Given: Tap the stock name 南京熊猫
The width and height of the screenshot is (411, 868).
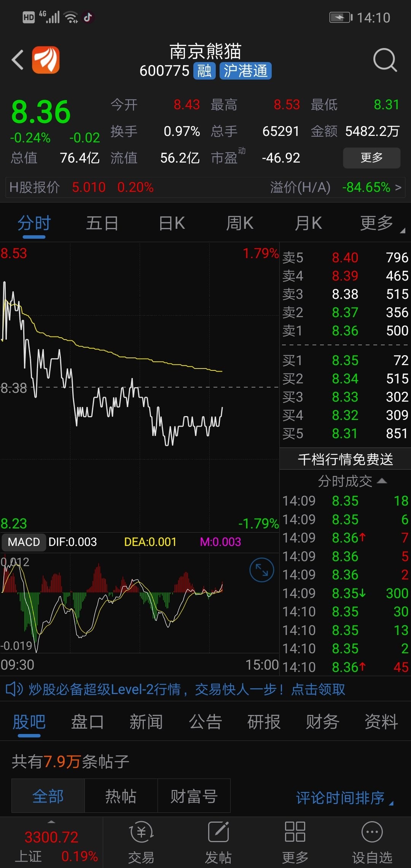Looking at the screenshot, I should [205, 51].
